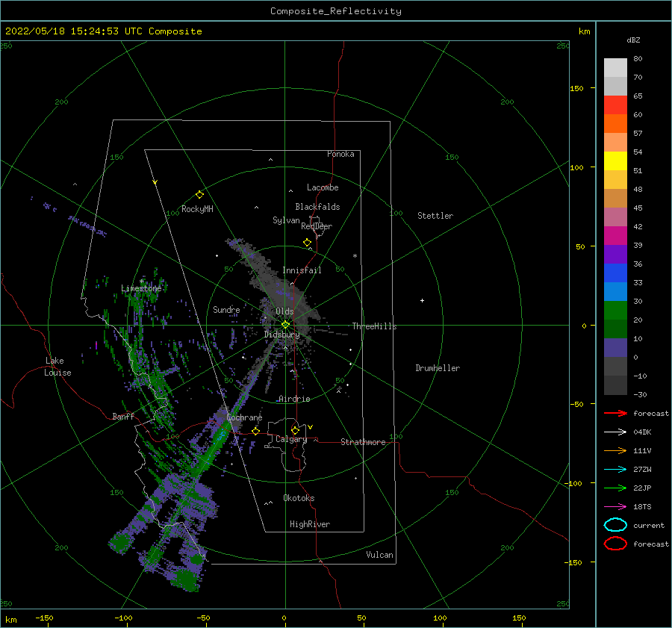672x628 pixels.
Task: Click the RockyMH label
Action: (x=197, y=209)
